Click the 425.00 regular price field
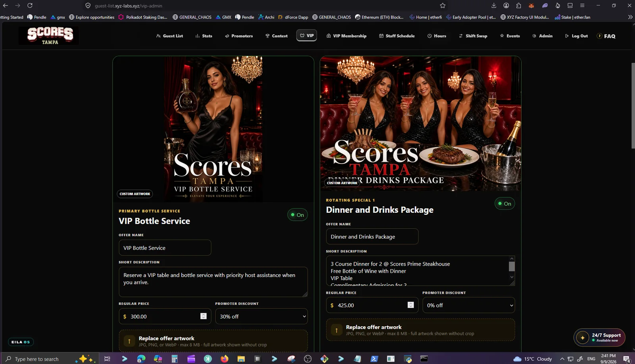 [372, 305]
